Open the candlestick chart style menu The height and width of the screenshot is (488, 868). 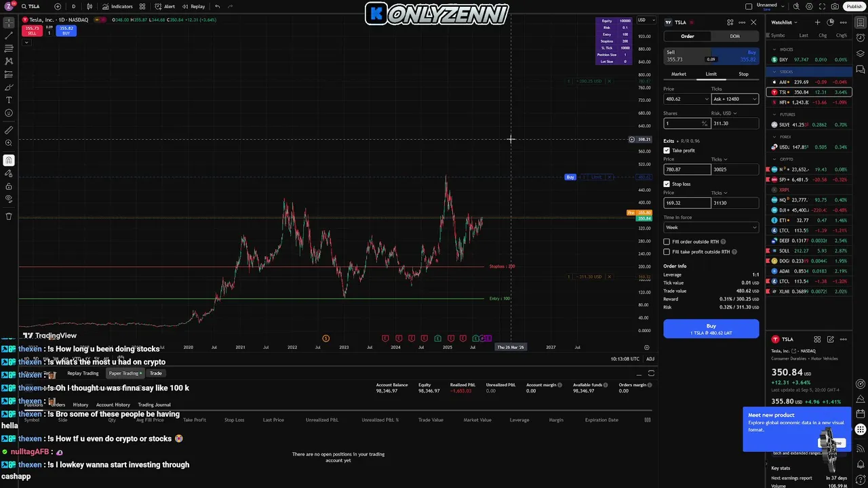pos(90,7)
